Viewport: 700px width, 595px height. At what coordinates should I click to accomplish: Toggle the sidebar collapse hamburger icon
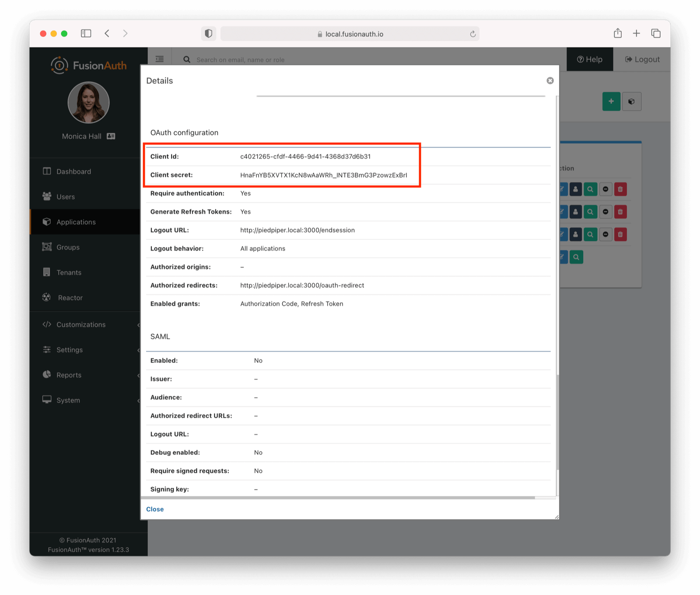point(160,59)
